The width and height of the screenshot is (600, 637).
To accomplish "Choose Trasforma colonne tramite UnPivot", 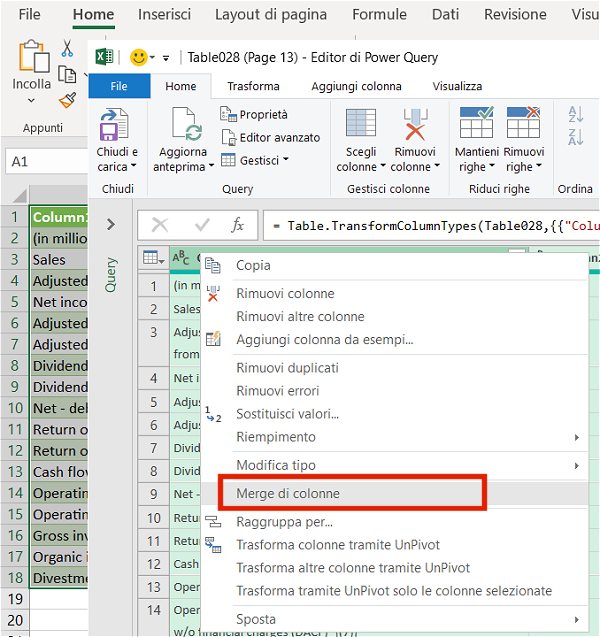I will tap(395, 545).
